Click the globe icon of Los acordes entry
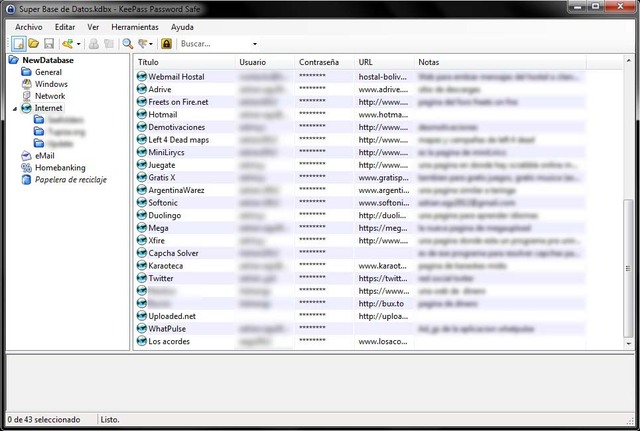 point(142,341)
